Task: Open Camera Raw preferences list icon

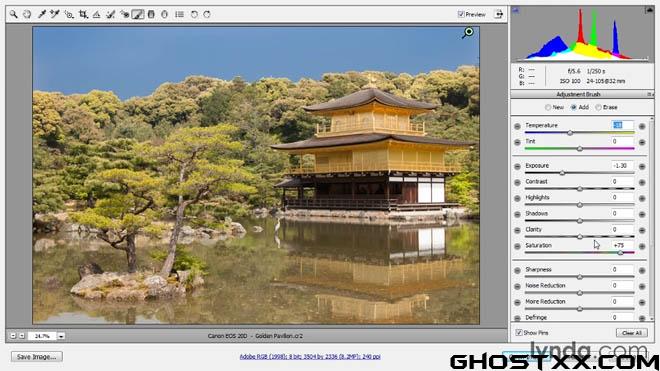Action: pos(179,14)
